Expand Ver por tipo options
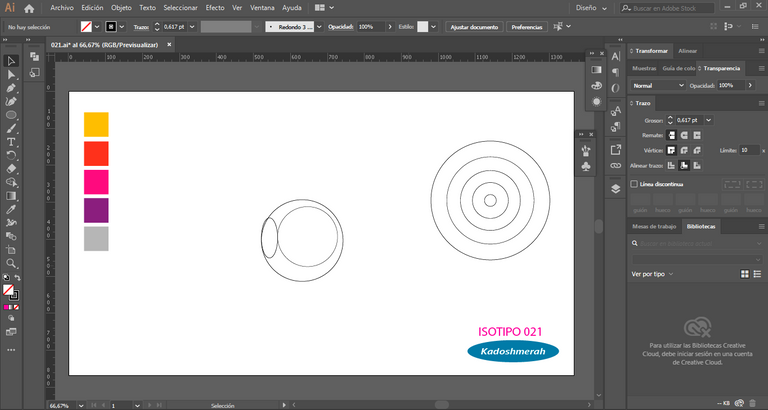Viewport: 768px width, 410px height. pyautogui.click(x=652, y=274)
